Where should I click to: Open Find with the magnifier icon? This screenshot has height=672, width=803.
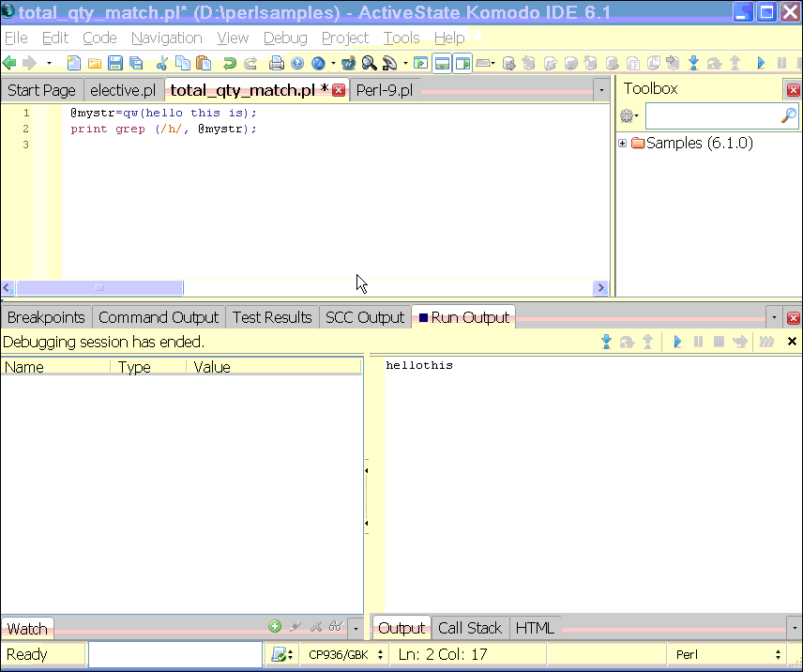(369, 63)
